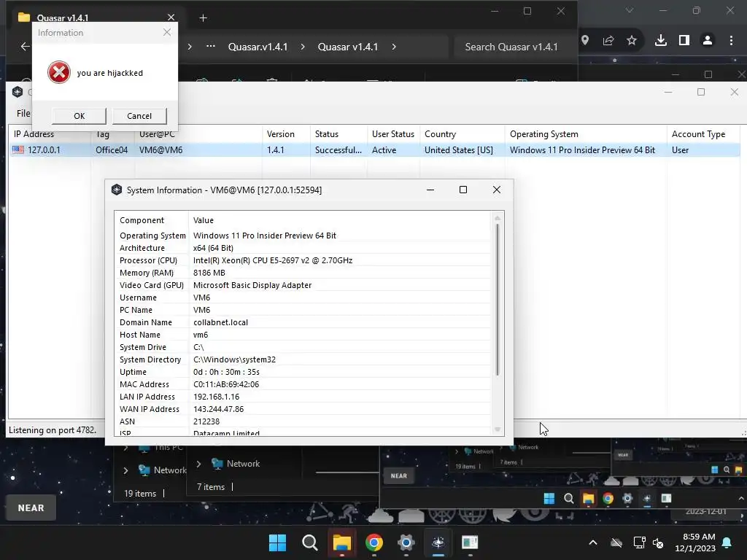Close the System Information window
This screenshot has width=747, height=560.
point(496,190)
